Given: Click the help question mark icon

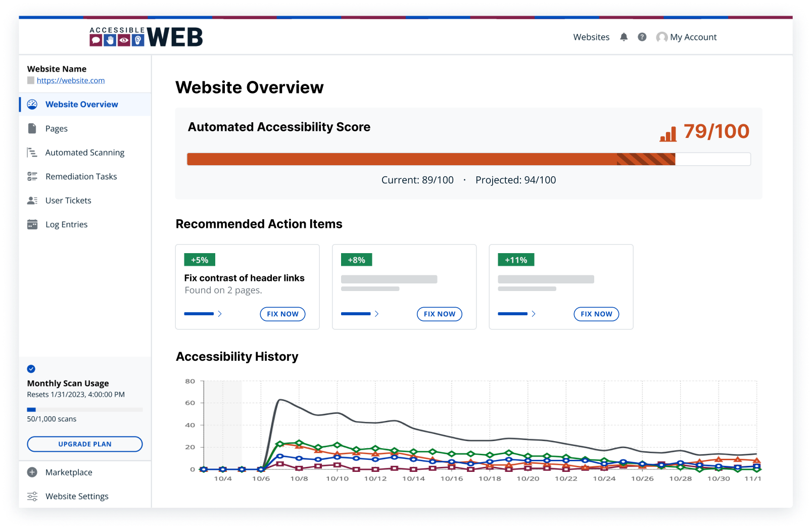Looking at the screenshot, I should [x=642, y=36].
